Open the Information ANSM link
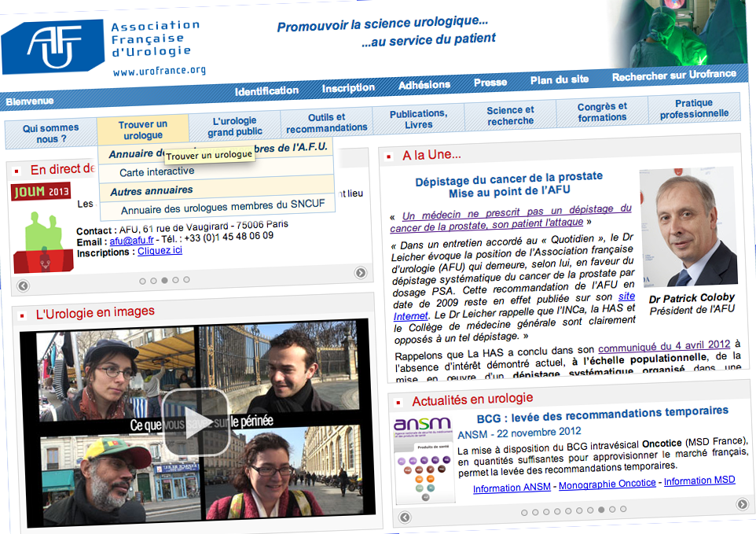Screen dimensions: 756x534 coord(512,488)
